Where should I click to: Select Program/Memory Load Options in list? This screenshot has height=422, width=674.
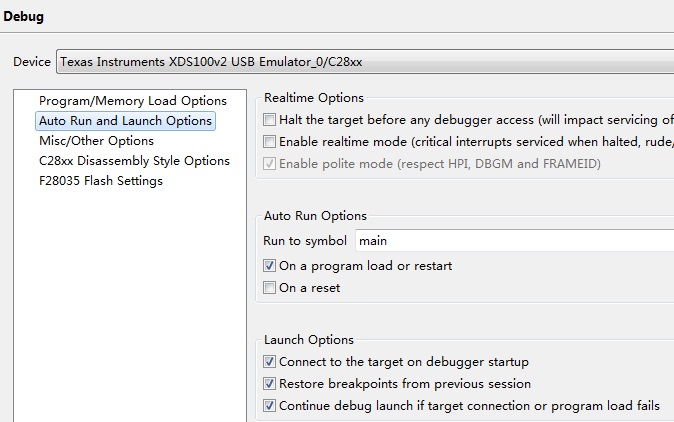pos(133,101)
